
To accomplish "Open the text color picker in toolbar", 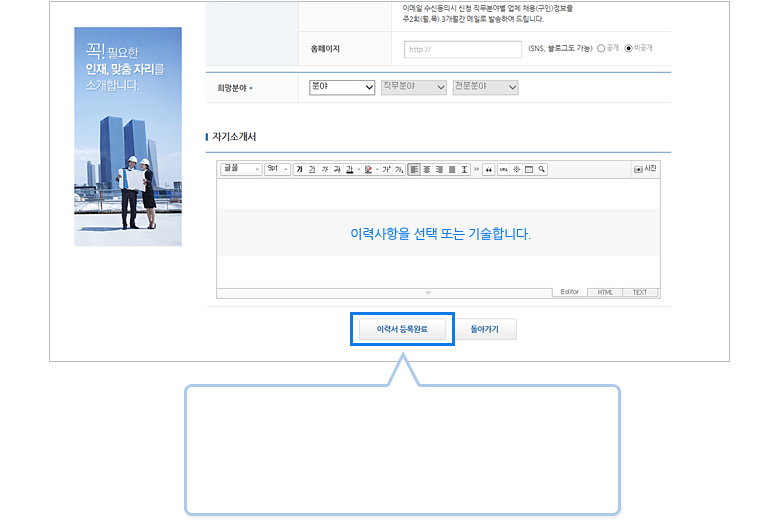I will pyautogui.click(x=369, y=170).
